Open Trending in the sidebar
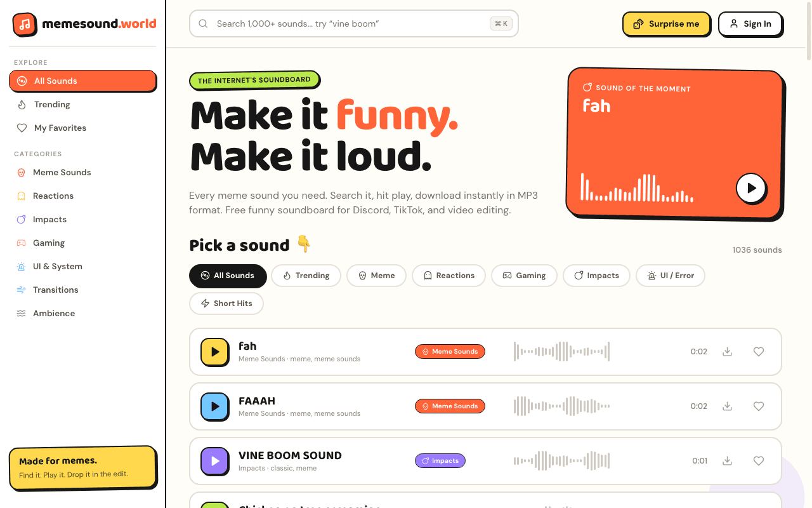Screen dimensions: 812x508 (82, 104)
